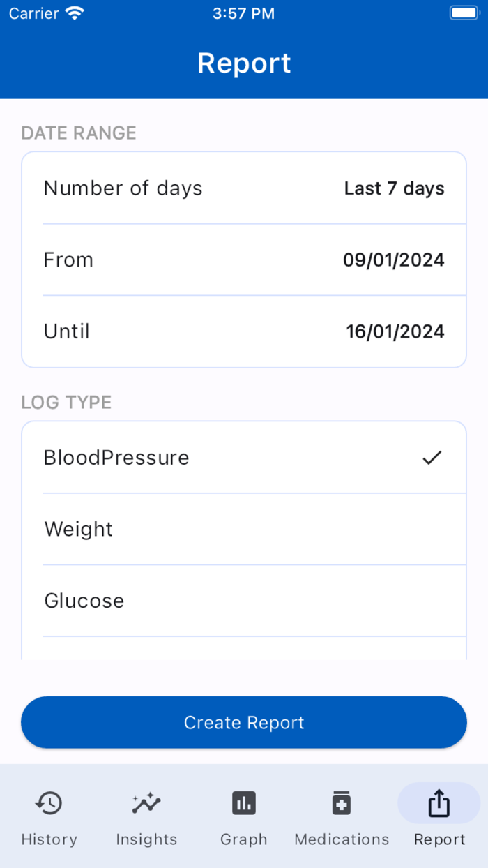The image size is (488, 868).
Task: Tap the Graph bar-chart icon
Action: (x=244, y=803)
